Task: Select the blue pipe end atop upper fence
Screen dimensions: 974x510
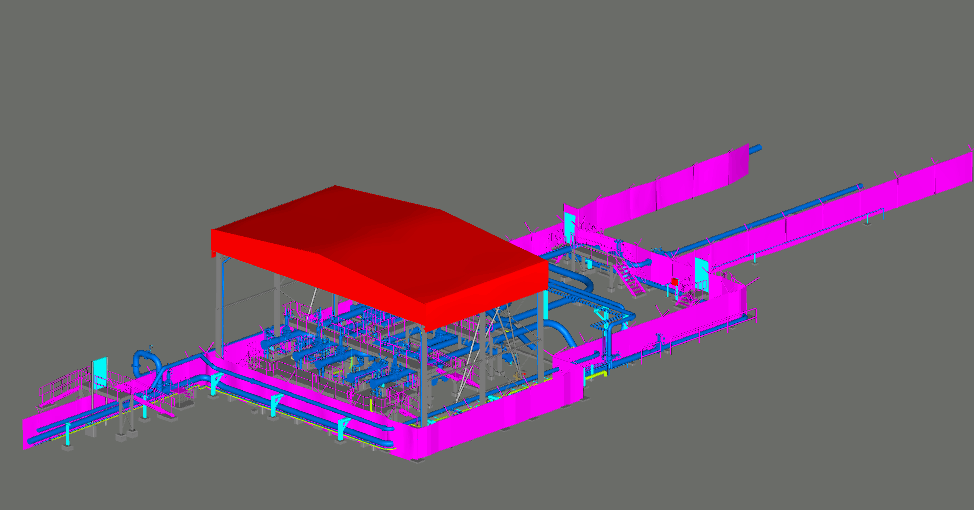Action: 755,149
